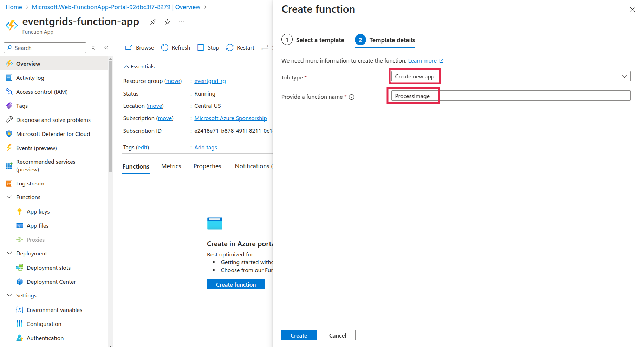This screenshot has width=644, height=347.
Task: Mark function app as favorite star
Action: point(168,22)
